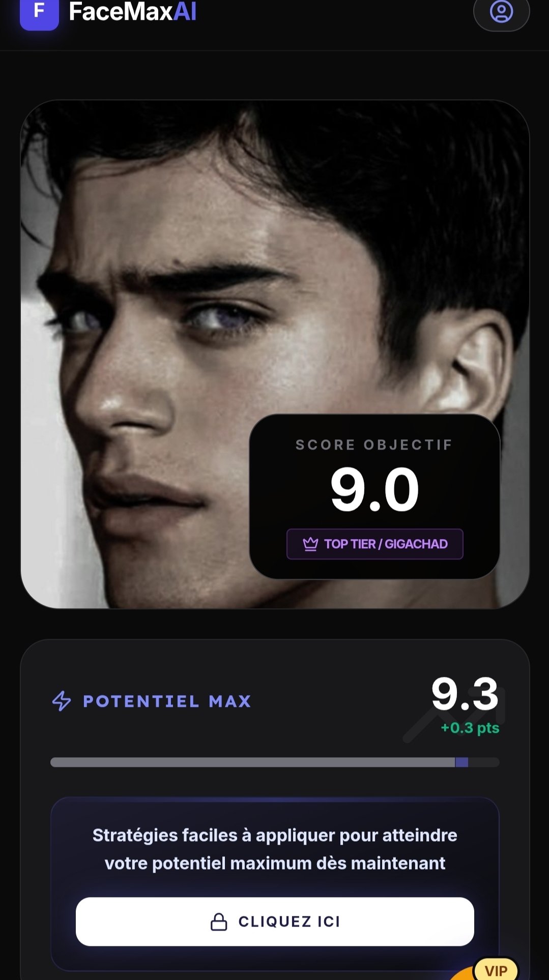Click the orange circle beside the VIP badge

[460, 974]
